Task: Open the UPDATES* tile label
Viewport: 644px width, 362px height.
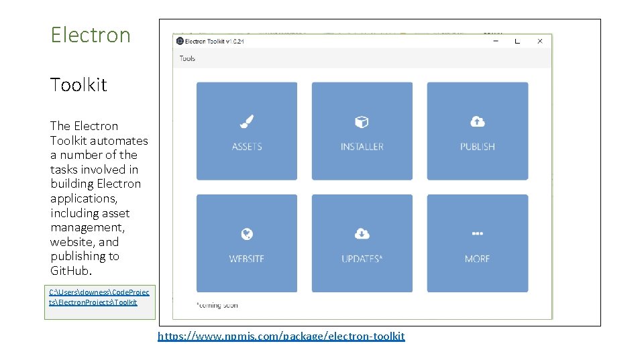Action: pyautogui.click(x=362, y=259)
